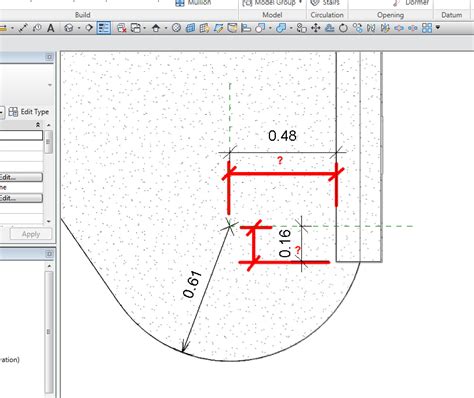Click the Properties scrollbar thumb

pos(49,142)
